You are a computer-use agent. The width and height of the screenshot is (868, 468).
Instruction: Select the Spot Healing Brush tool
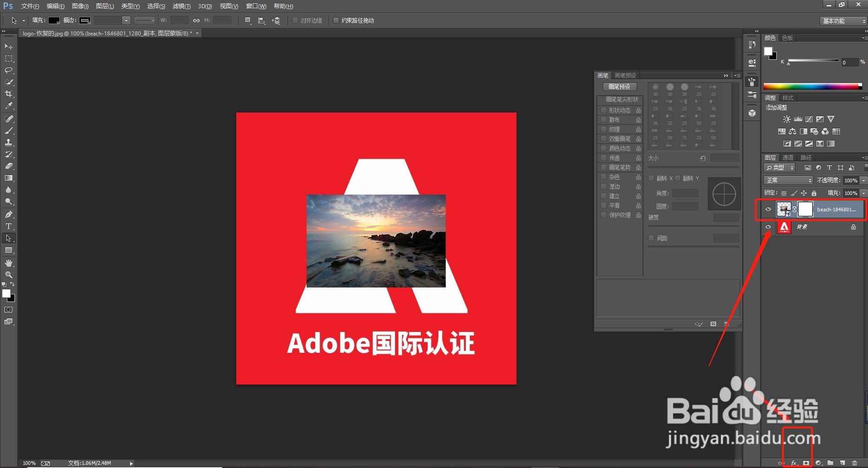[x=9, y=119]
